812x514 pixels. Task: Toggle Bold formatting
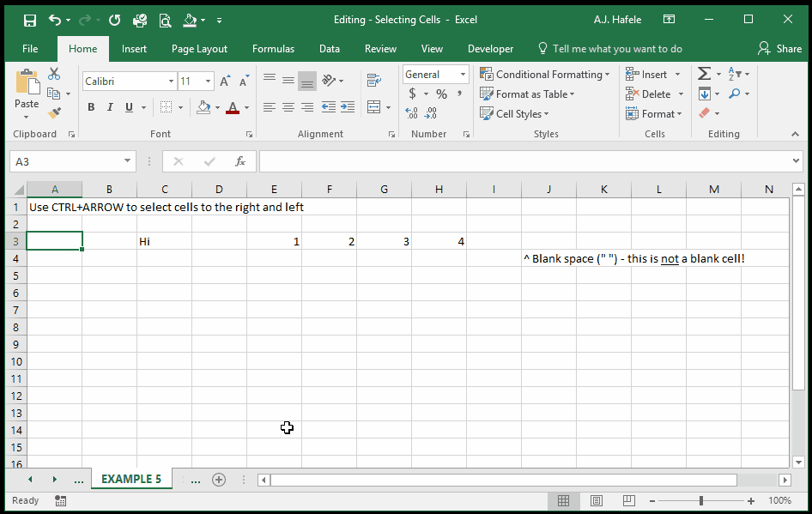(91, 107)
